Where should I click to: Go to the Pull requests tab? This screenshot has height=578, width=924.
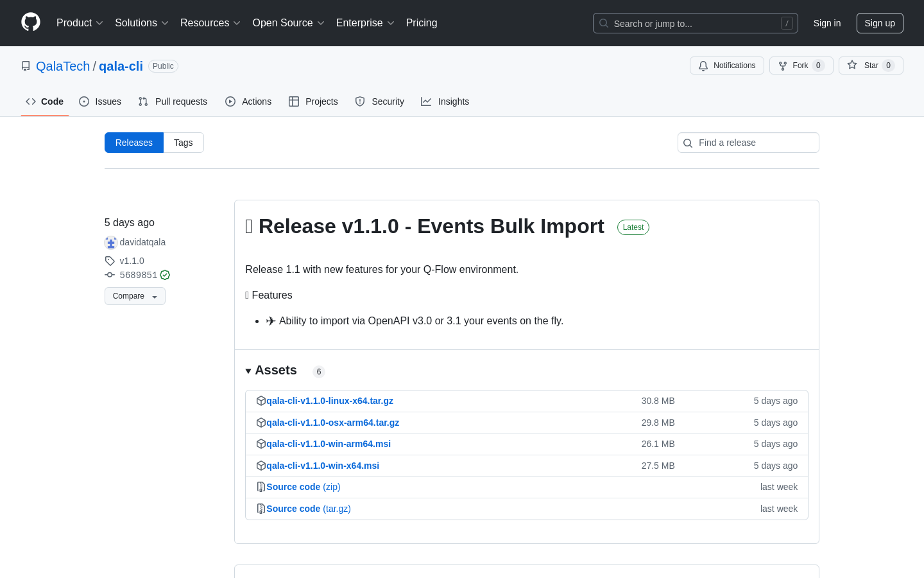(x=173, y=101)
